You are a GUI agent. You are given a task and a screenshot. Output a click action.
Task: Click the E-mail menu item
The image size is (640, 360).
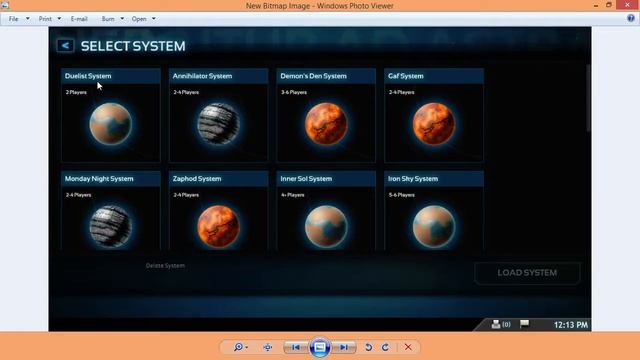tap(79, 19)
